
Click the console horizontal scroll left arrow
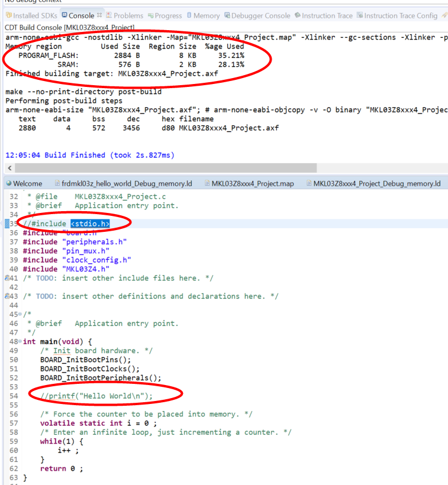click(x=9, y=168)
